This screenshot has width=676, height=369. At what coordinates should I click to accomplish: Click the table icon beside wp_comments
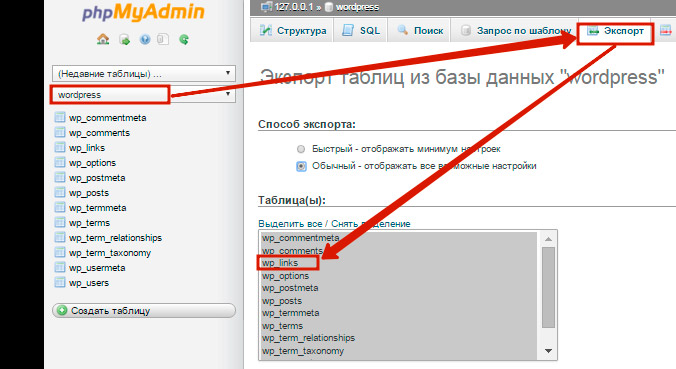59,132
